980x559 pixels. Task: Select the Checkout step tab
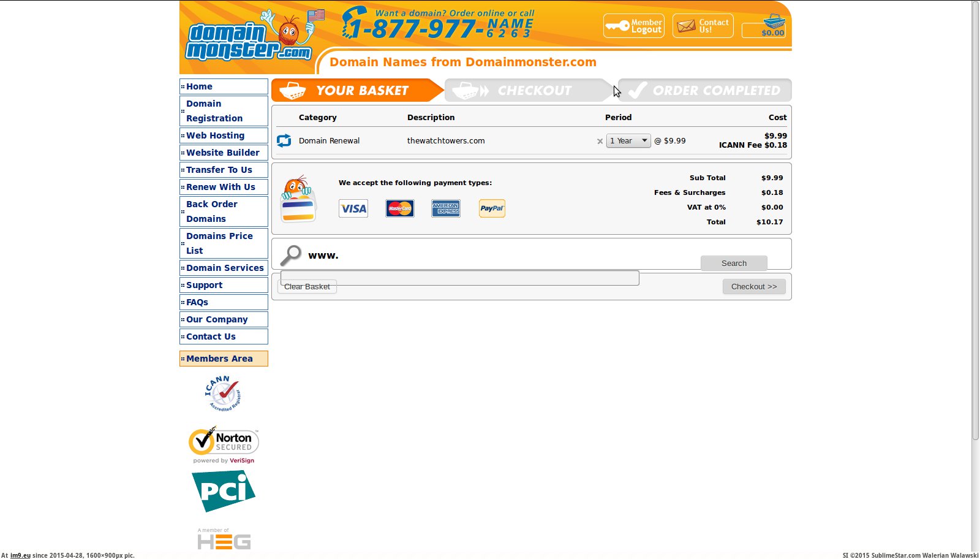click(x=527, y=91)
